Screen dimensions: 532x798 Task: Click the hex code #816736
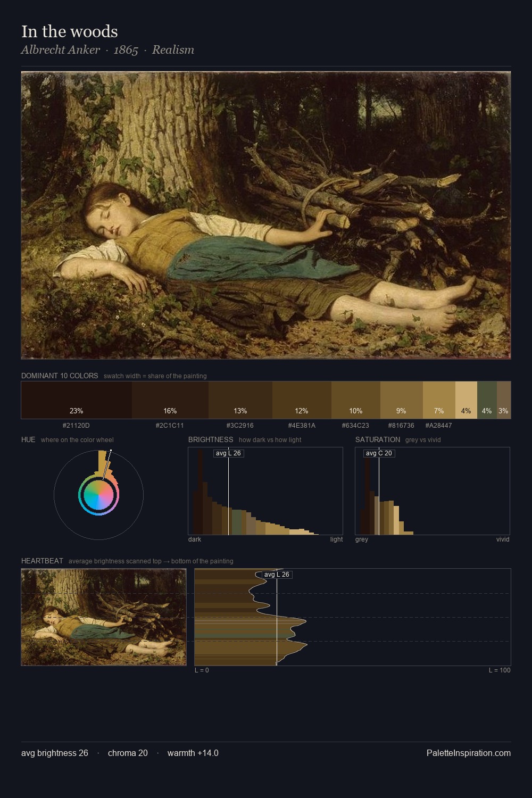point(401,426)
